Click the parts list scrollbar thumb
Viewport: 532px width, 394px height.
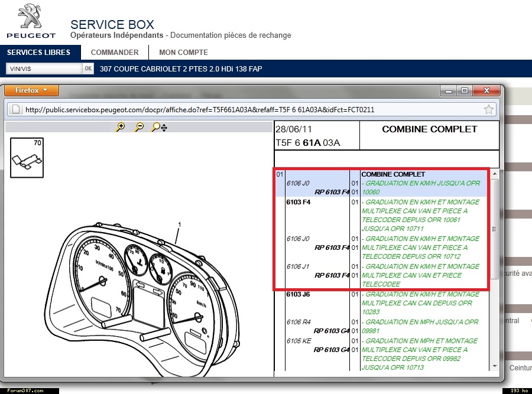(494, 229)
